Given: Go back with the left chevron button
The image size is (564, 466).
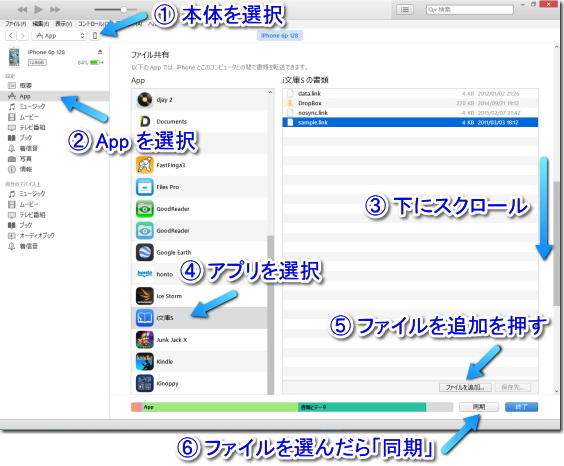Looking at the screenshot, I should coord(11,35).
